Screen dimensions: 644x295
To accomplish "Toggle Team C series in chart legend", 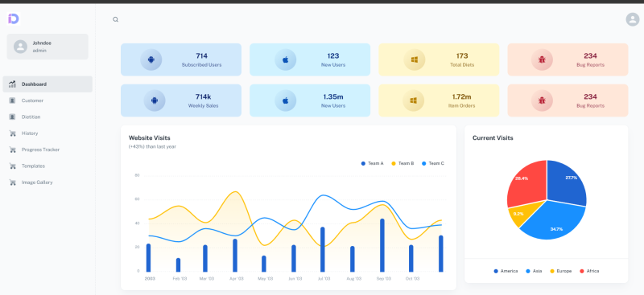I will pos(433,163).
